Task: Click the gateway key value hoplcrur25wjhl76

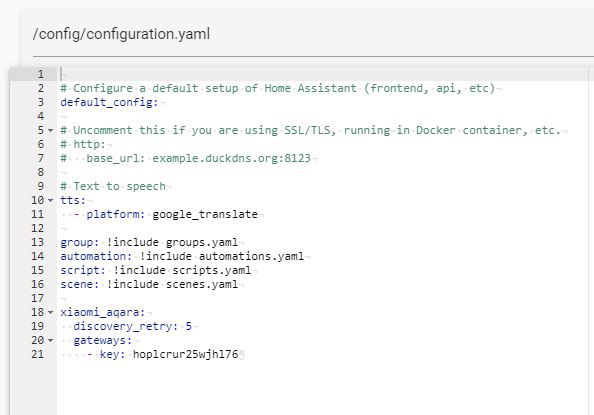Action: [x=186, y=354]
